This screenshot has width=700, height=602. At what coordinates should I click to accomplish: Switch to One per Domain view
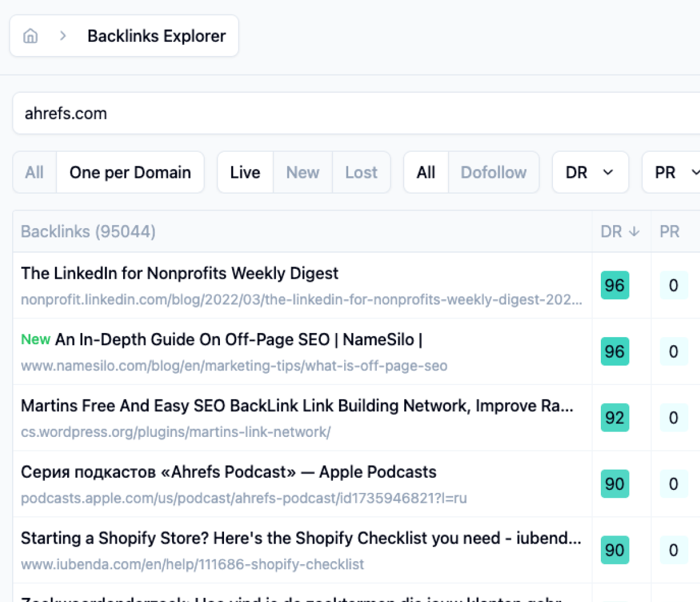(x=130, y=172)
